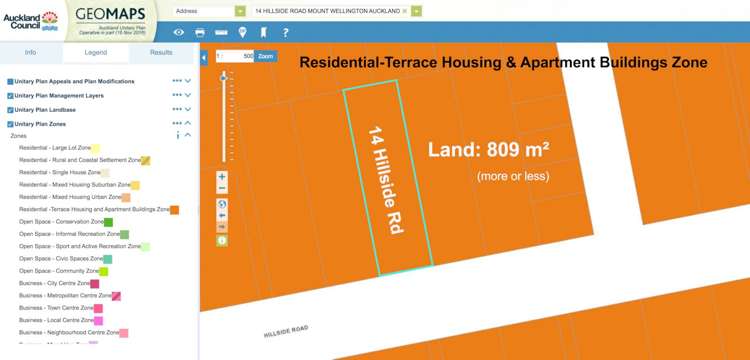The image size is (750, 360).
Task: Collapse the Zones sublayer chevron
Action: [188, 135]
